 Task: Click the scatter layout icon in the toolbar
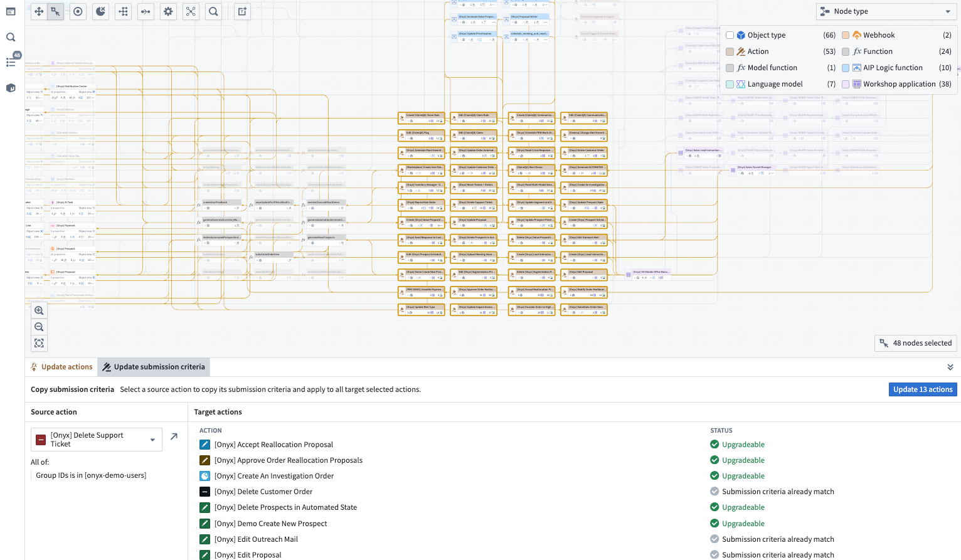click(123, 11)
